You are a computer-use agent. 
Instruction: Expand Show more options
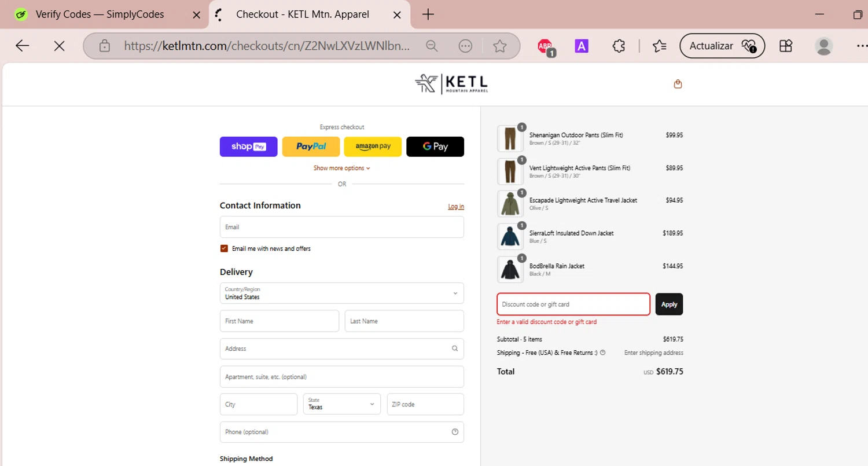(x=341, y=168)
